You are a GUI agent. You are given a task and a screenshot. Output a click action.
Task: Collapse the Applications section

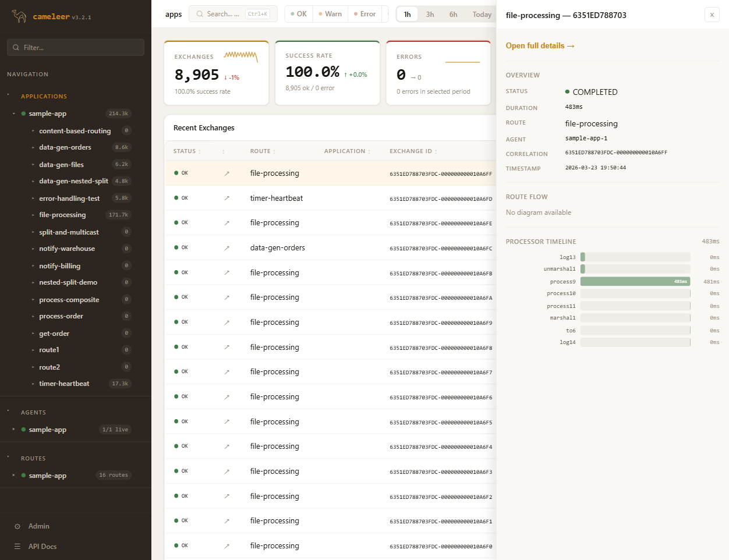click(x=8, y=95)
